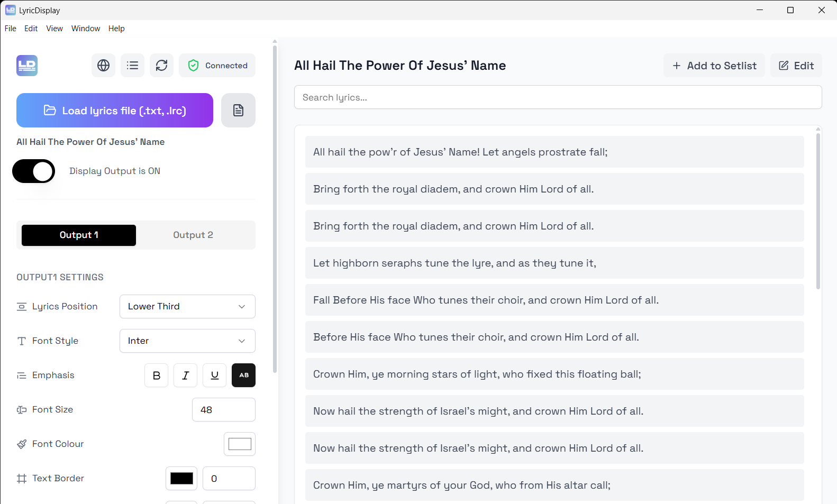Open the setlist list icon
Viewport: 837px width, 504px height.
tap(132, 66)
